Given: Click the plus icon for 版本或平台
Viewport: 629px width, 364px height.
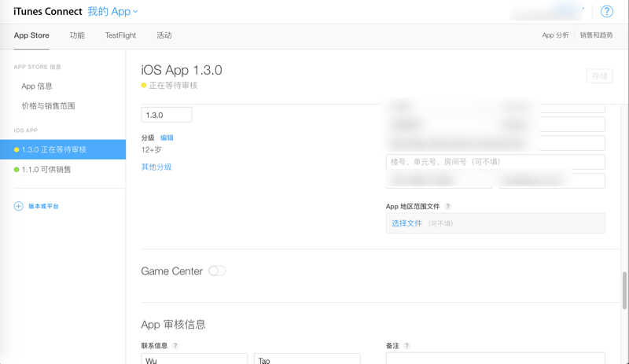Looking at the screenshot, I should (x=18, y=206).
